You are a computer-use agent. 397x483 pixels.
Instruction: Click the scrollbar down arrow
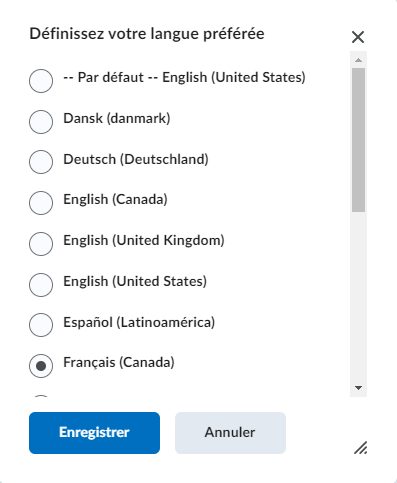point(358,388)
